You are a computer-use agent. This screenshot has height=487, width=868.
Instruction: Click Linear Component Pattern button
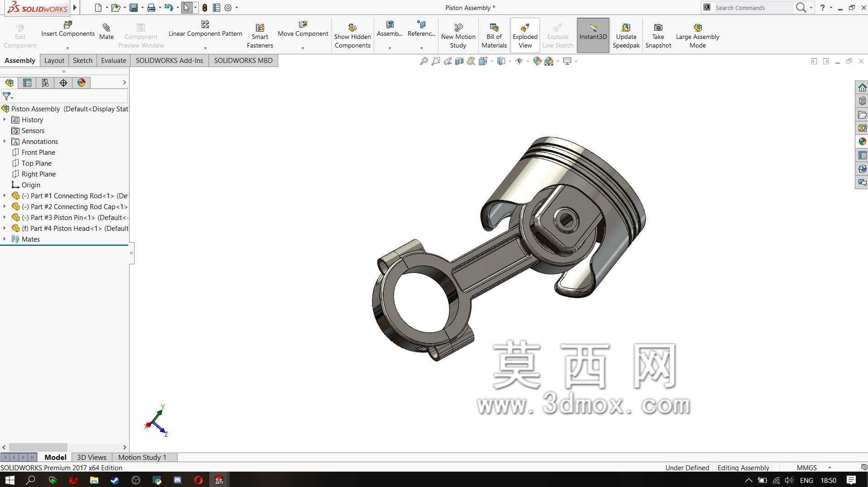click(x=205, y=30)
